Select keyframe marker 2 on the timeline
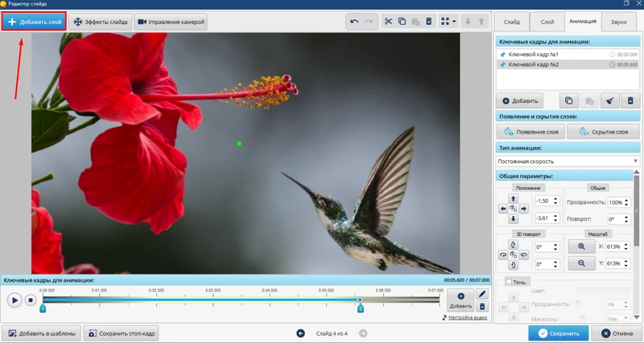 click(x=360, y=308)
